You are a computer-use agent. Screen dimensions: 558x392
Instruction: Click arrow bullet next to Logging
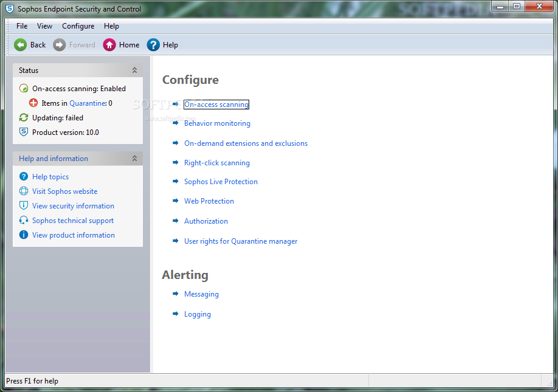point(176,314)
